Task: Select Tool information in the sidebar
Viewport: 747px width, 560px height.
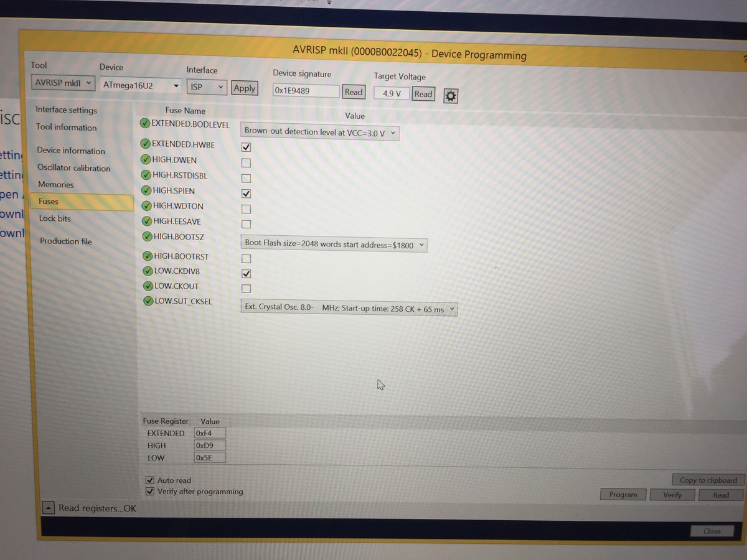Action: point(67,128)
